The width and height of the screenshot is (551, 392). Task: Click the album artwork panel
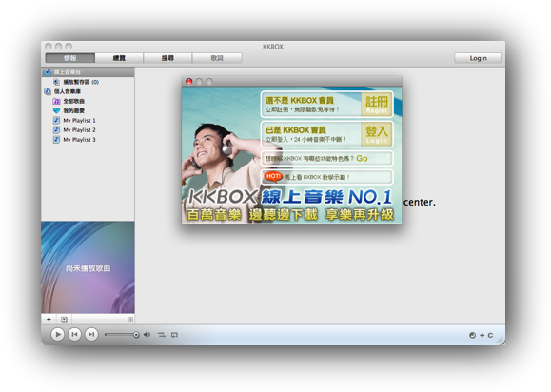[x=88, y=267]
